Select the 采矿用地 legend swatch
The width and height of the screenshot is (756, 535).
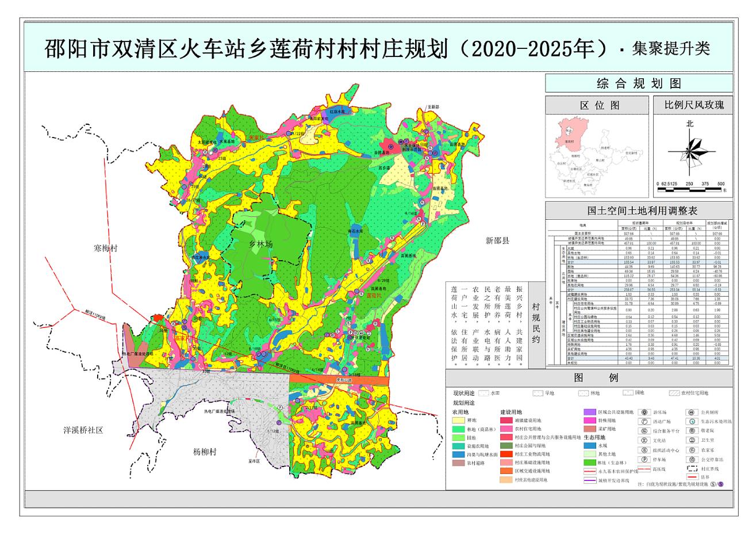590,429
